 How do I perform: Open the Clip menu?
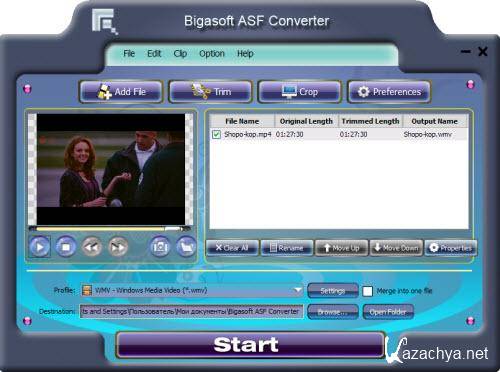180,54
